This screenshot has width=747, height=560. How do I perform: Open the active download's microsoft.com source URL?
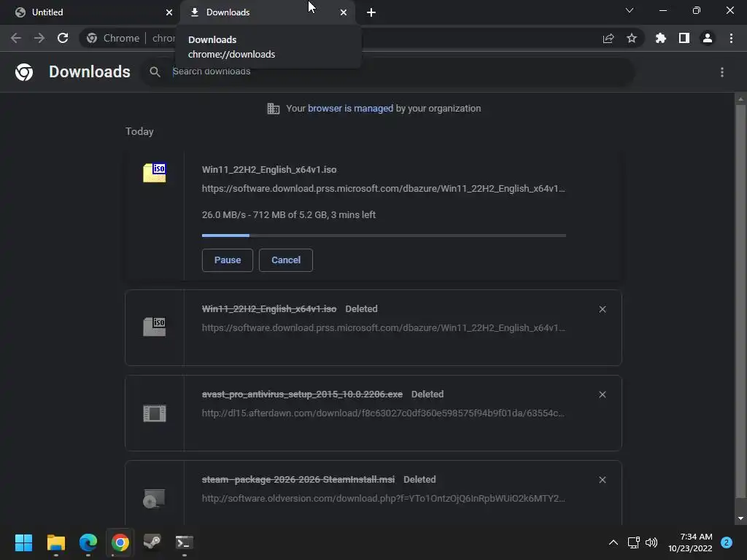(x=384, y=189)
